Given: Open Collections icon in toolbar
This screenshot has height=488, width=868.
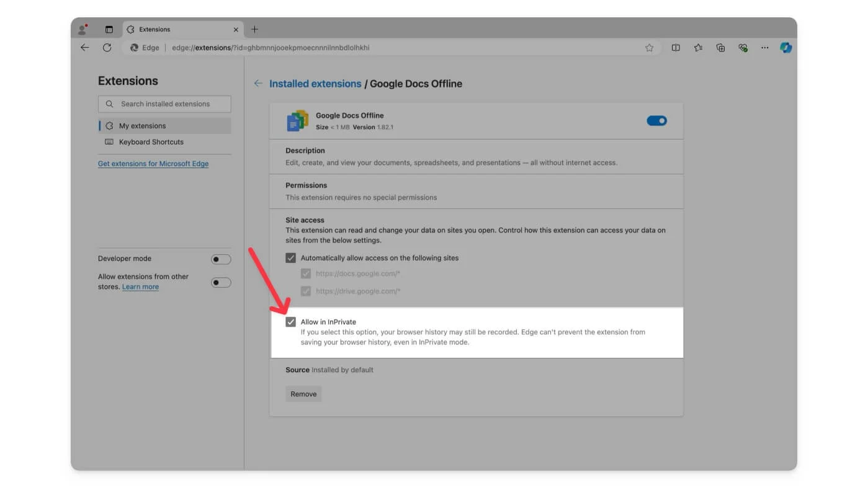Looking at the screenshot, I should pyautogui.click(x=720, y=48).
